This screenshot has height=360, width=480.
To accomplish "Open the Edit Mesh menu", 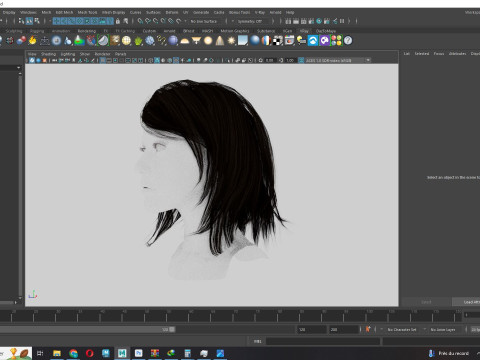I will 64,12.
